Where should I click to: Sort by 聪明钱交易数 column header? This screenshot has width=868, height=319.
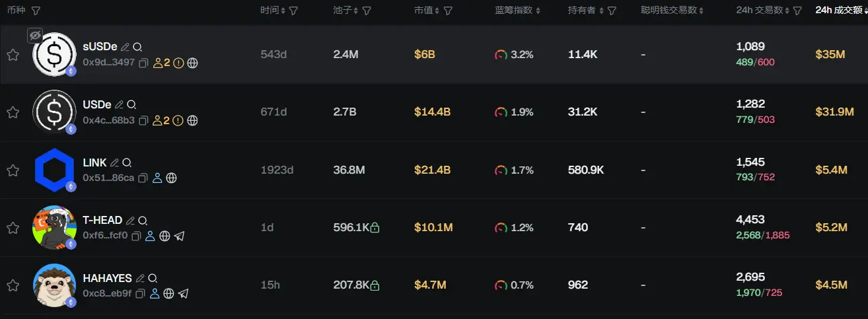tap(671, 11)
